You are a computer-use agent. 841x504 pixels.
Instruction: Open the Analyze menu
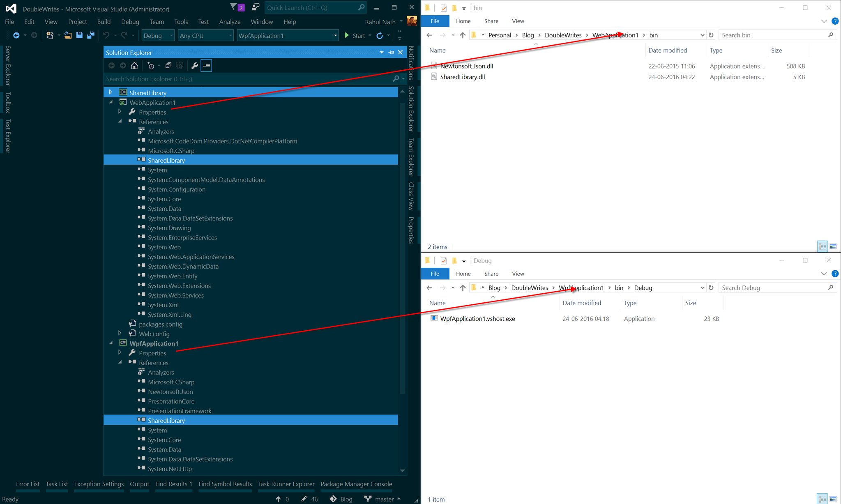click(230, 22)
